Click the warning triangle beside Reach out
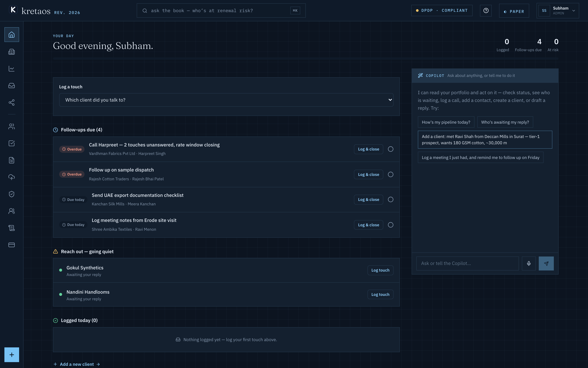Image resolution: width=588 pixels, height=368 pixels. [55, 251]
